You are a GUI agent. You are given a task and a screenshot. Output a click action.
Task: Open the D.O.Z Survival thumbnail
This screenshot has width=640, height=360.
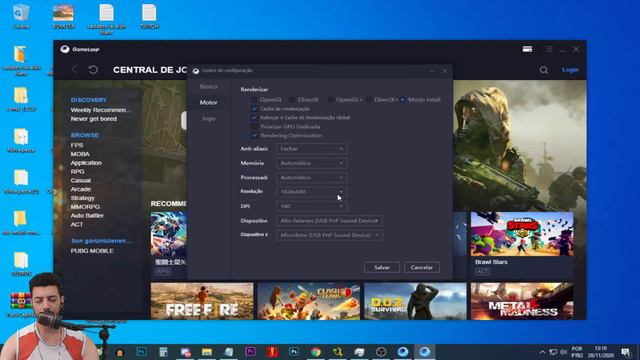coord(415,301)
